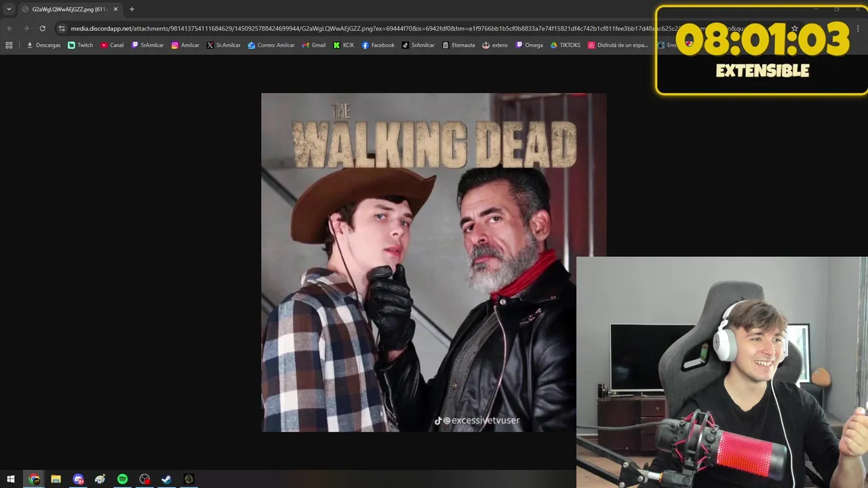The height and width of the screenshot is (488, 868).
Task: Go back to the previous page
Action: [9, 28]
